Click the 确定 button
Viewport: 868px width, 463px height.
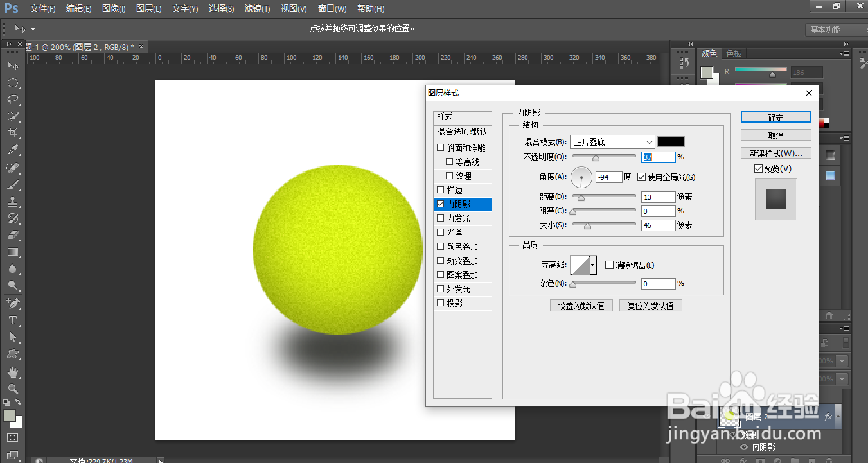point(776,118)
